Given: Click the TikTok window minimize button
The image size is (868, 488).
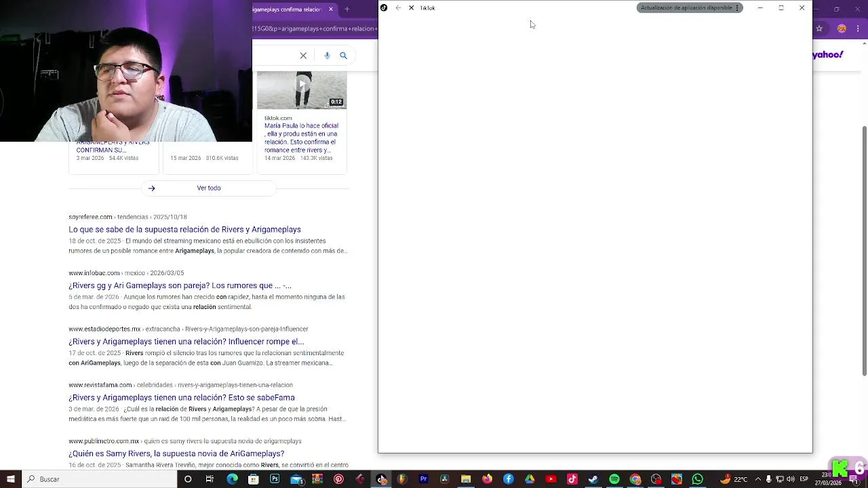Looking at the screenshot, I should click(x=760, y=8).
